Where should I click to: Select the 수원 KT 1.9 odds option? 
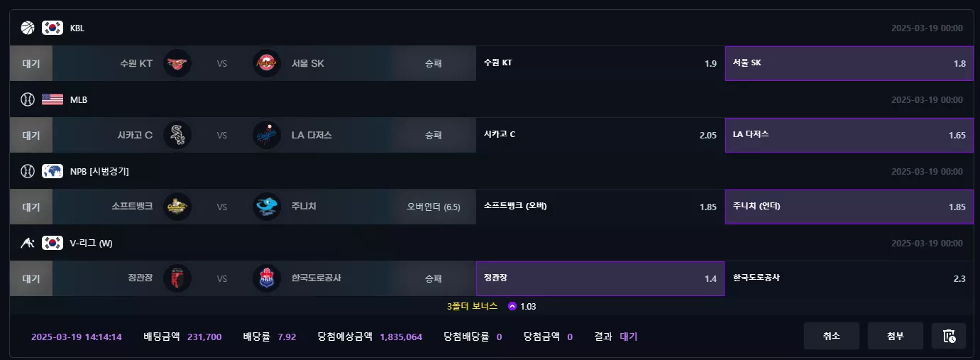600,63
